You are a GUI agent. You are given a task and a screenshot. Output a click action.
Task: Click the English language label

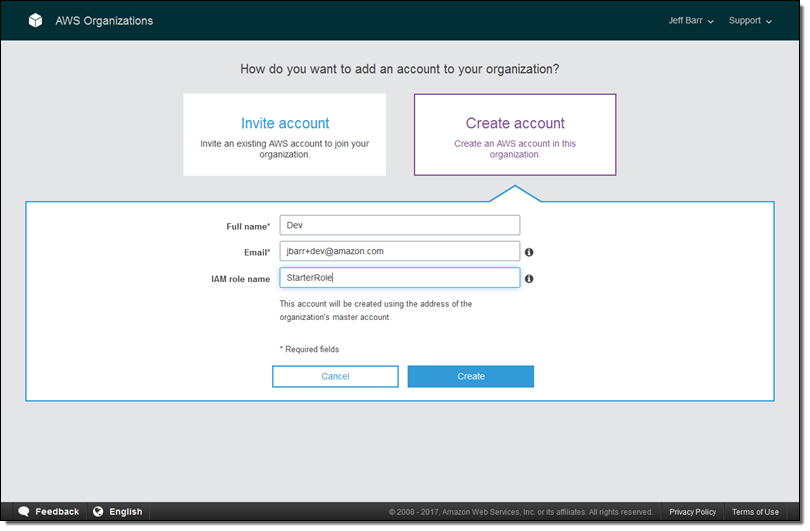tap(125, 512)
